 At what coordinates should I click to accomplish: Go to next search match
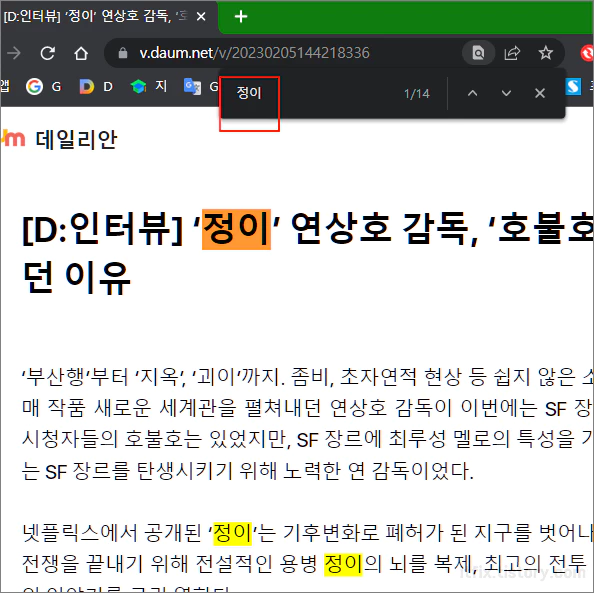pos(506,93)
